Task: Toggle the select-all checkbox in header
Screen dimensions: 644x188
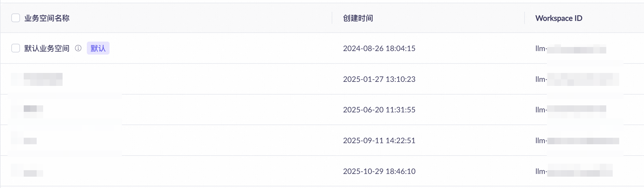Action: coord(16,18)
